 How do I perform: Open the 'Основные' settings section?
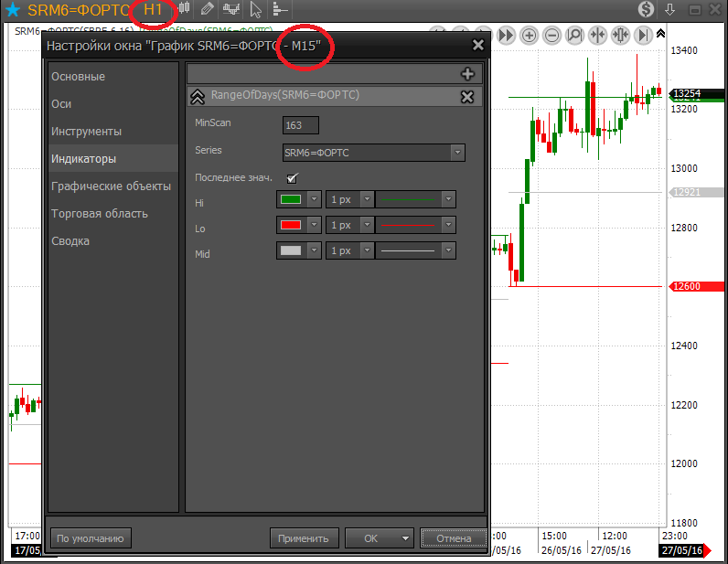(x=78, y=77)
